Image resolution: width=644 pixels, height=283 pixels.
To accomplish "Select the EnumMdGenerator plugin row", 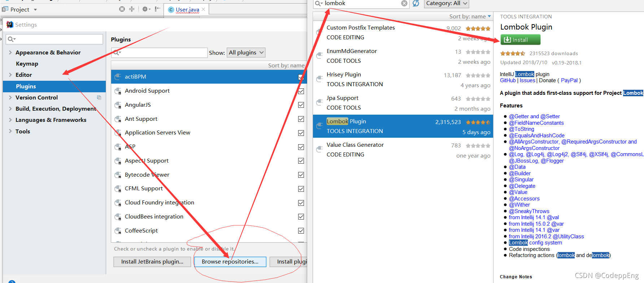I will [x=403, y=56].
